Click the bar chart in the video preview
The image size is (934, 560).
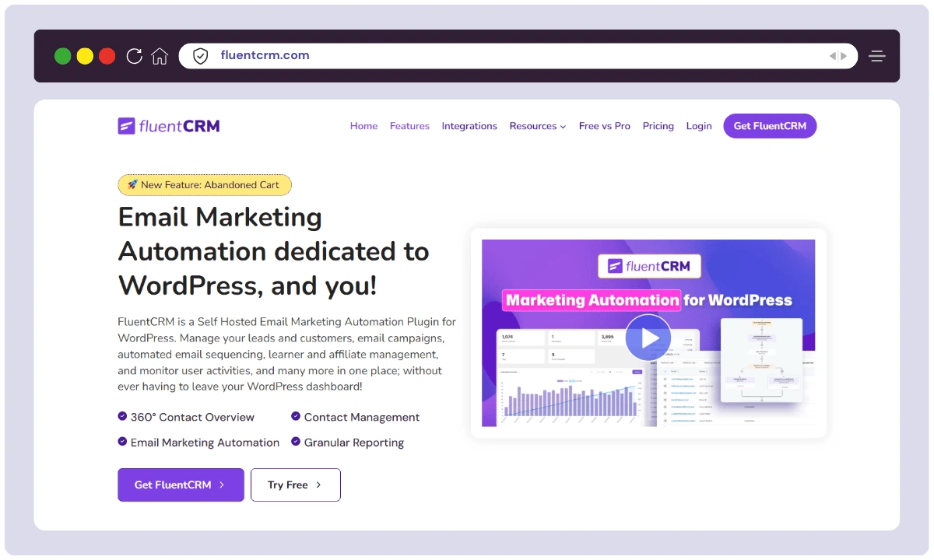573,397
